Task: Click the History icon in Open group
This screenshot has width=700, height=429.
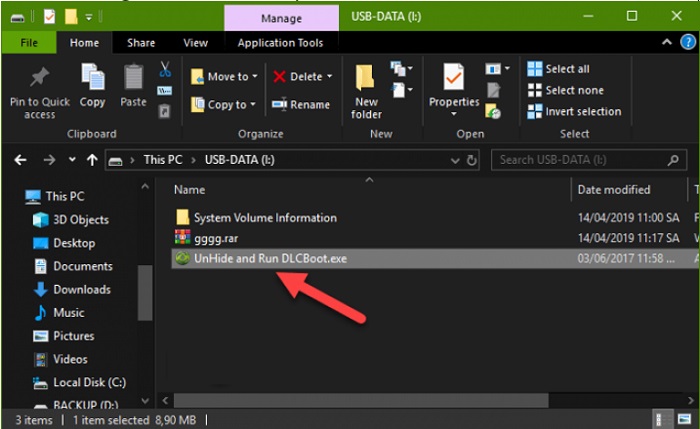Action: tap(493, 111)
